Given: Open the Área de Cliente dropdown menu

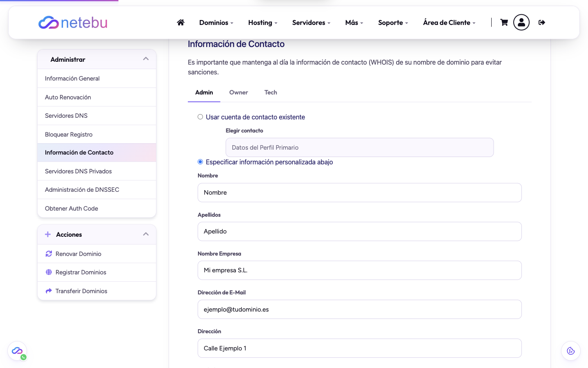Looking at the screenshot, I should click(449, 22).
